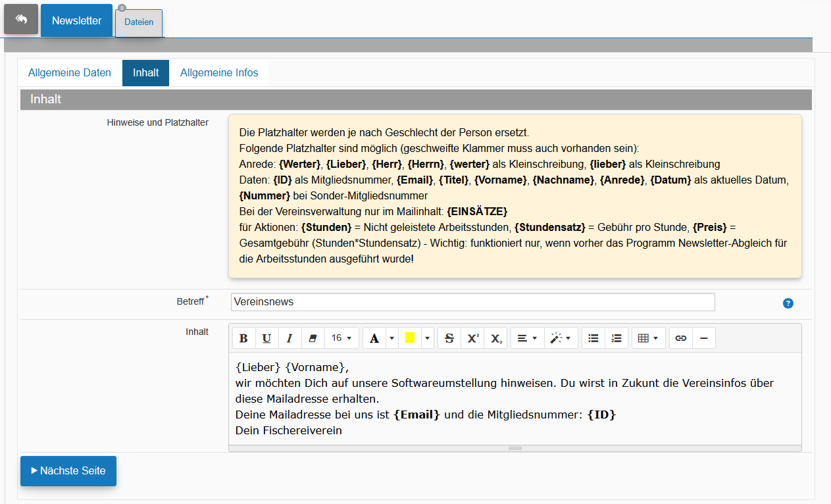Click the Inhalt section header bar
The height and width of the screenshot is (504, 831).
tap(416, 99)
